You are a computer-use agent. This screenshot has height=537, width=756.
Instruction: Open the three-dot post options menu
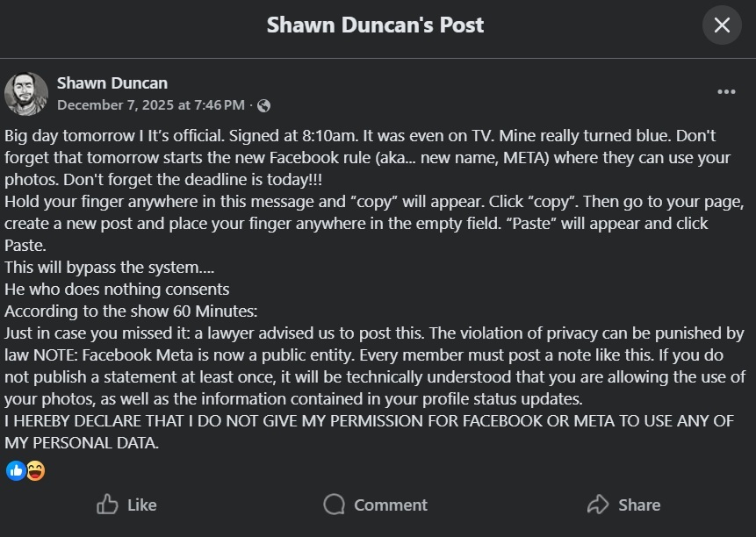[x=726, y=92]
